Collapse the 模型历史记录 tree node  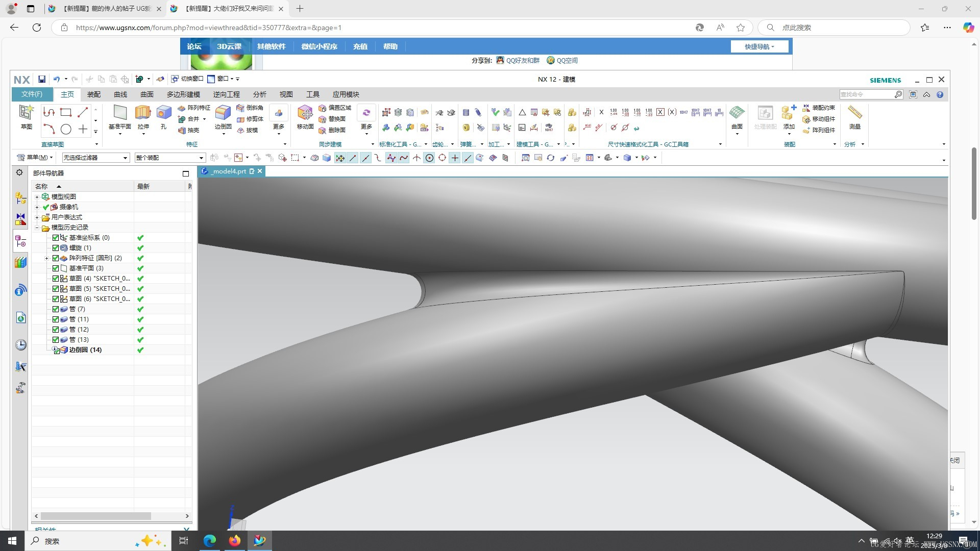37,228
